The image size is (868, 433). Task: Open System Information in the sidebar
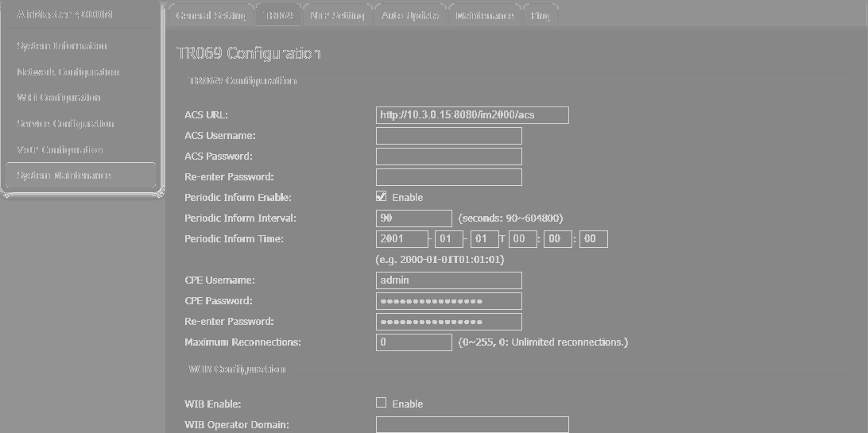(62, 46)
